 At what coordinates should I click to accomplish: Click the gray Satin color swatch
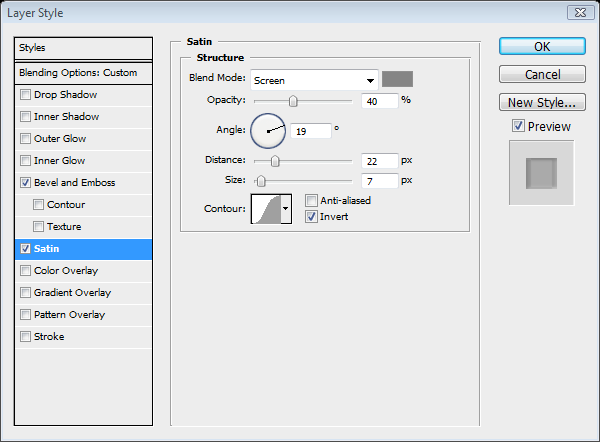tap(397, 79)
